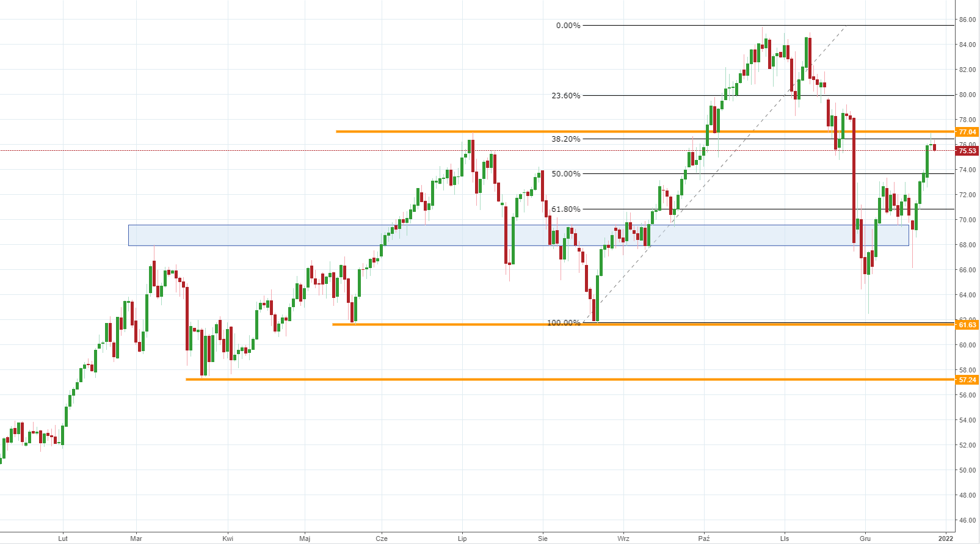Viewport: 980px width, 544px height.
Task: Click the 84.00 price axis value
Action: coord(967,45)
